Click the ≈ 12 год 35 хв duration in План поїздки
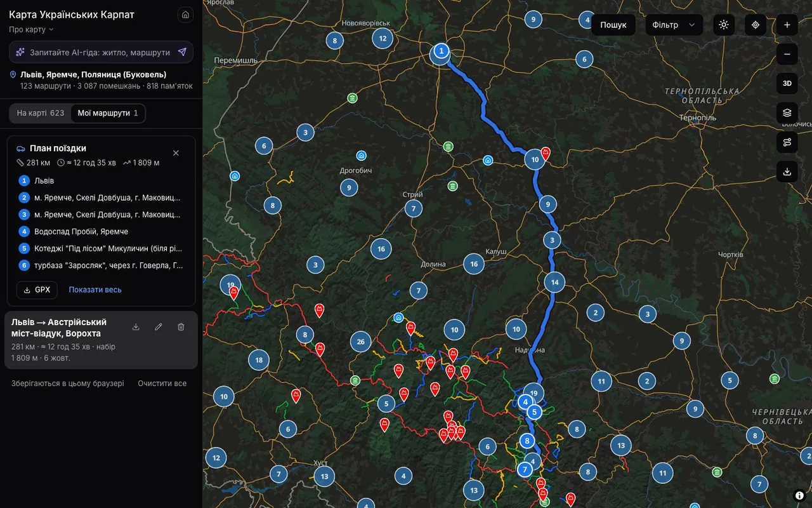This screenshot has height=508, width=812. 86,163
